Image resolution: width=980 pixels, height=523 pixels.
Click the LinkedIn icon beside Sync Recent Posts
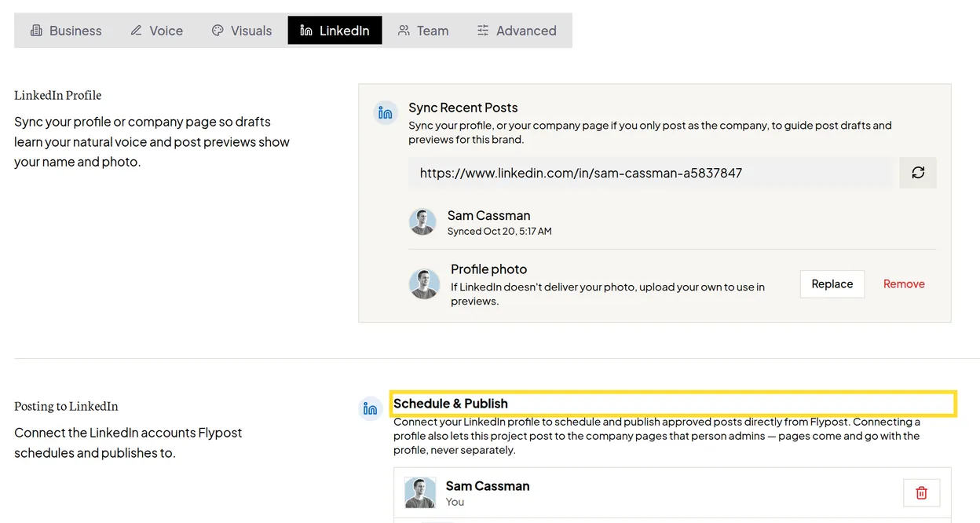(386, 113)
